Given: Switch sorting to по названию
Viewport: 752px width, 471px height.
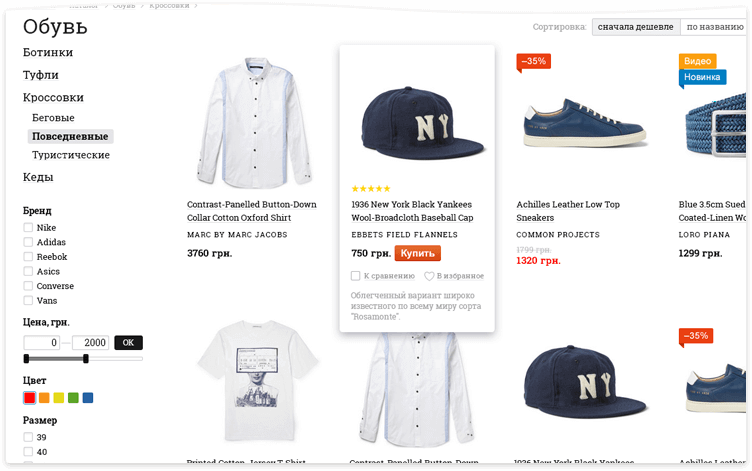Looking at the screenshot, I should [x=715, y=27].
